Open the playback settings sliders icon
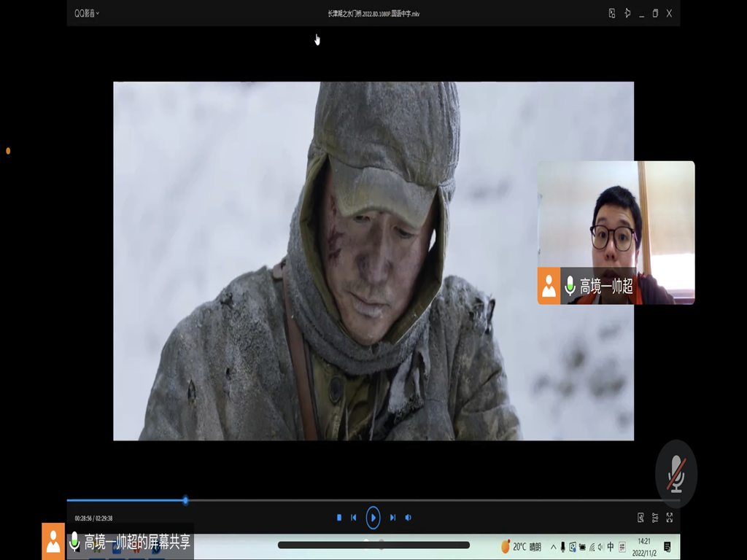The image size is (747, 560). click(655, 518)
